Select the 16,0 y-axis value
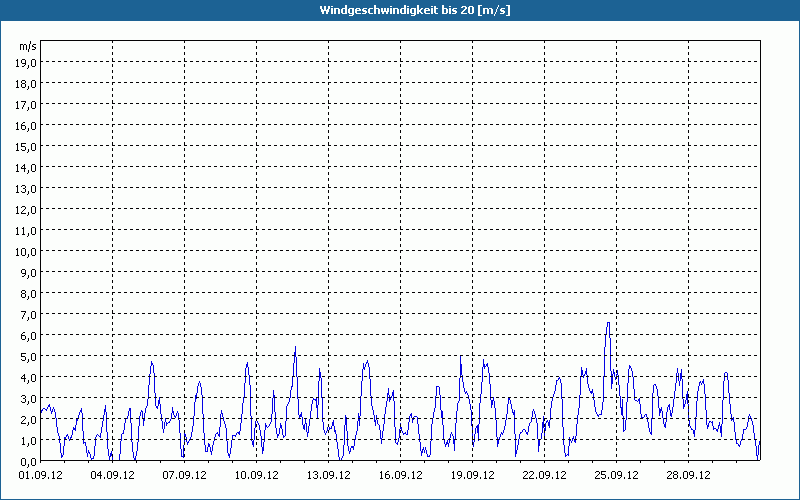800x500 pixels. [26, 126]
